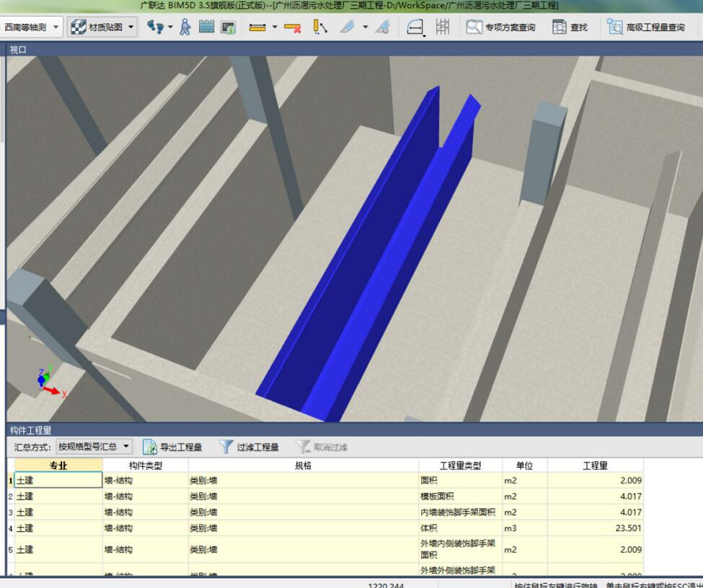Image resolution: width=703 pixels, height=588 pixels.
Task: Click the 工程量 column header
Action: [595, 465]
